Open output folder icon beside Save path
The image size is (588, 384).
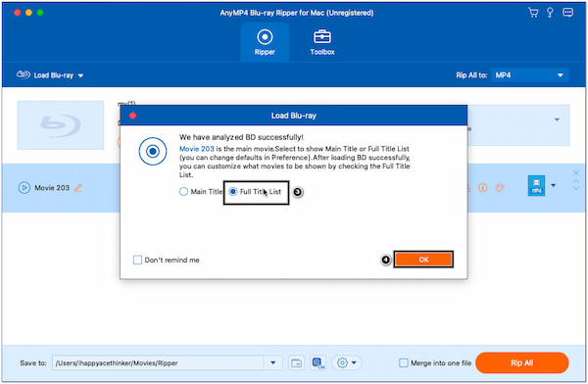click(x=296, y=362)
